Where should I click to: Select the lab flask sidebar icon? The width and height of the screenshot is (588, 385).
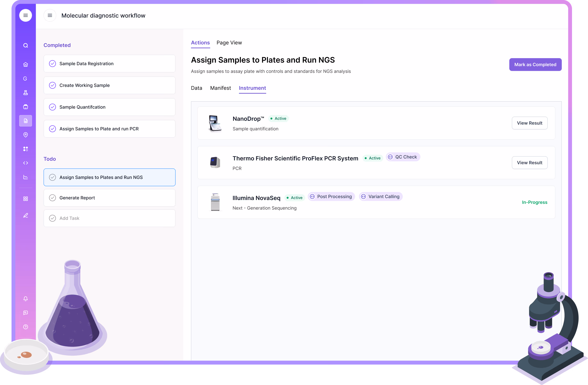[x=25, y=92]
